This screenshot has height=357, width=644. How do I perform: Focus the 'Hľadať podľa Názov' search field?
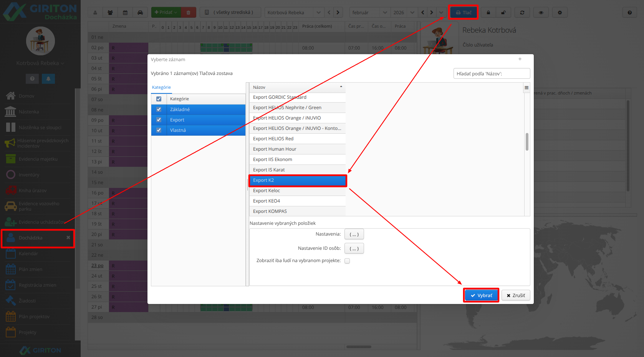[492, 74]
